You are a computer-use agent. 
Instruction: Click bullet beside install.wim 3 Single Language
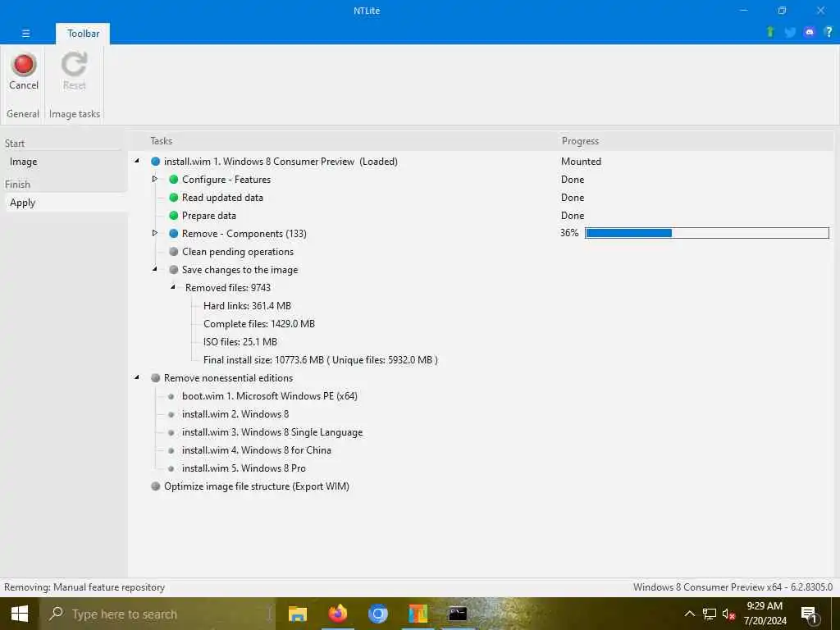click(171, 432)
